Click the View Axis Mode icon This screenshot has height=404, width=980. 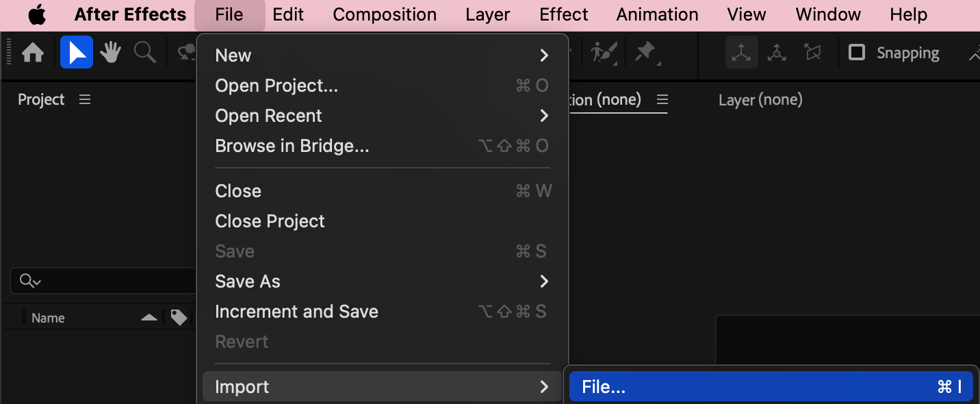(812, 53)
